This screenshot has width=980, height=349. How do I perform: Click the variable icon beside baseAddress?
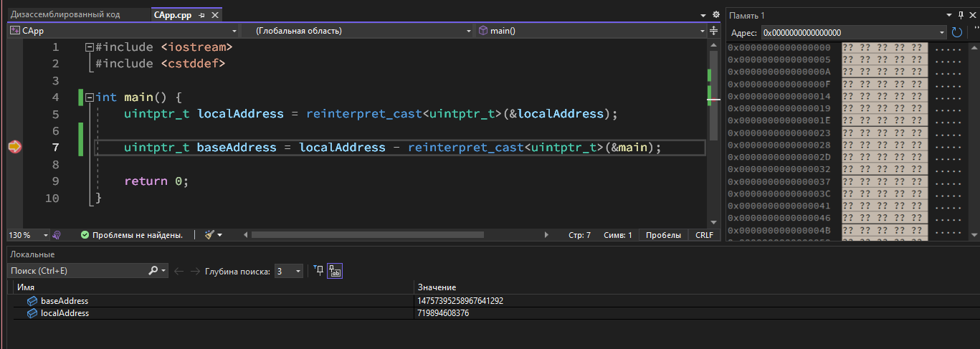[x=32, y=301]
